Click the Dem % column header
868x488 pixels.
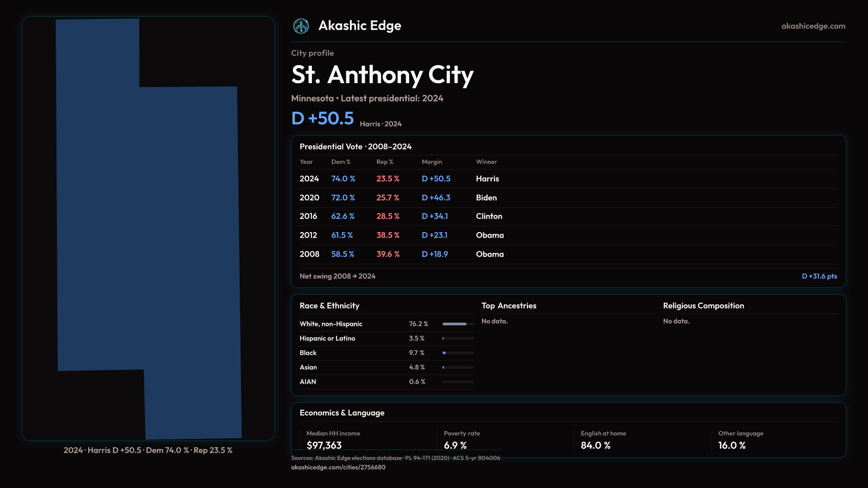340,162
